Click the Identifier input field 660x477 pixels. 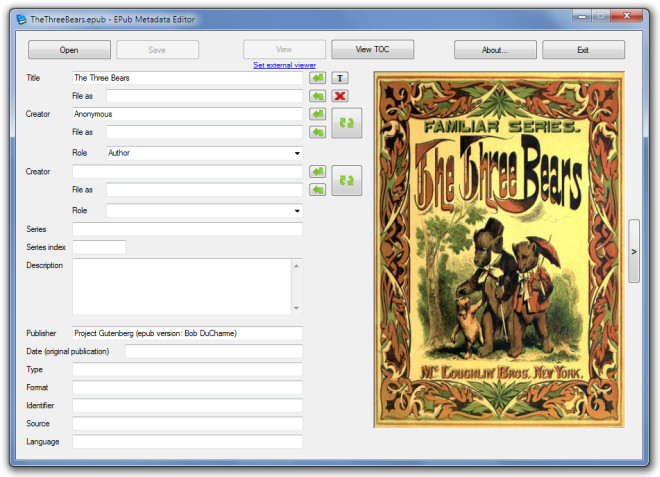pyautogui.click(x=187, y=406)
